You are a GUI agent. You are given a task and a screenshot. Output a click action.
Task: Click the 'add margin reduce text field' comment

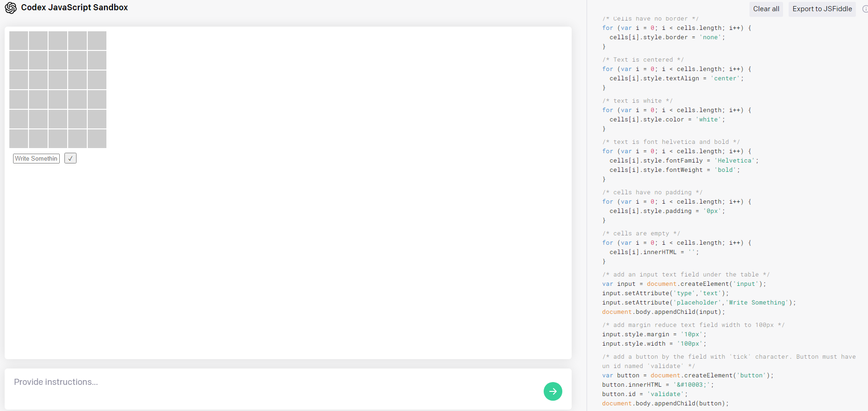coord(693,325)
